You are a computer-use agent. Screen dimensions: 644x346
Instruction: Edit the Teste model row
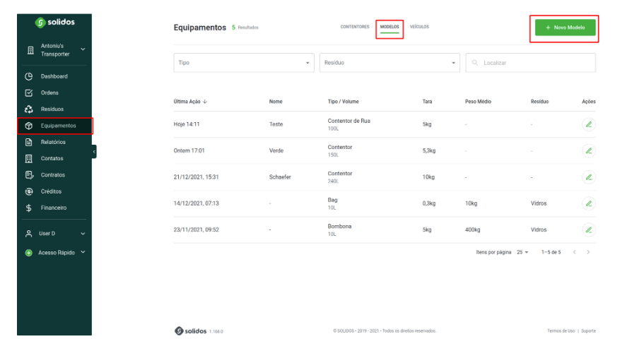click(589, 124)
